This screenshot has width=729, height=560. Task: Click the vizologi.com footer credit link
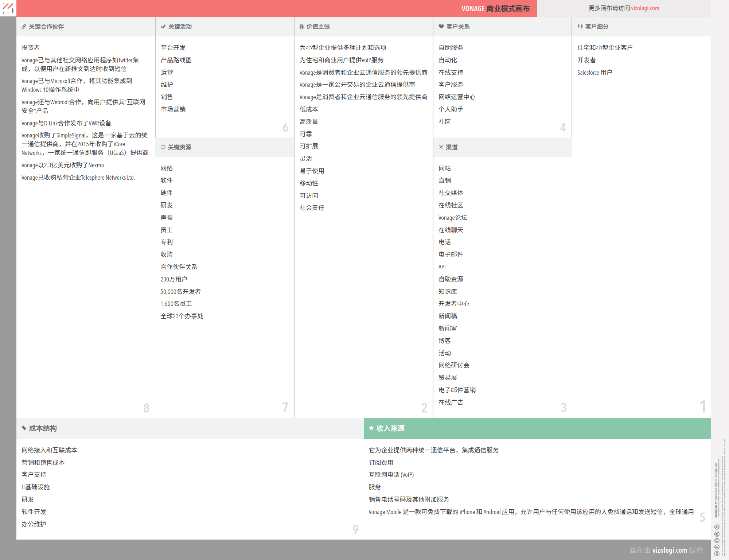point(670,550)
